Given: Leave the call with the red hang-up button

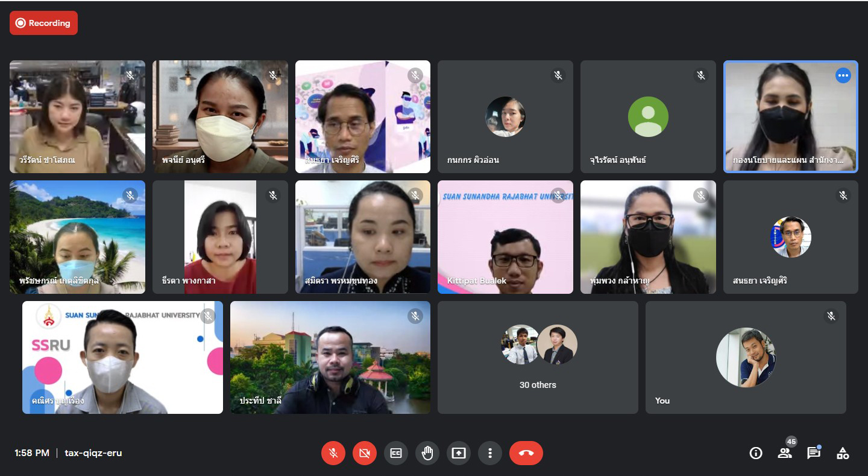Looking at the screenshot, I should (x=526, y=453).
